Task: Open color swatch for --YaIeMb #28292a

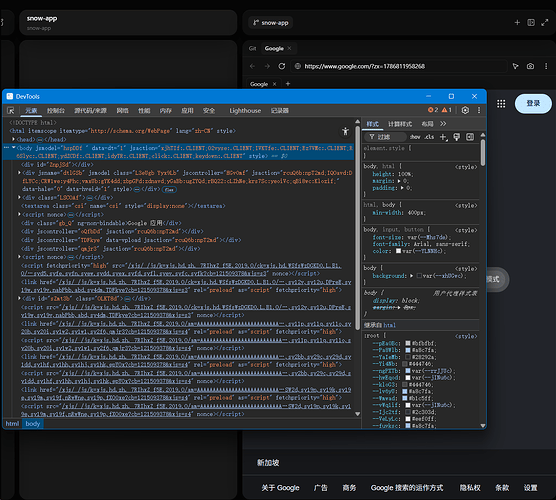Action: click(408, 357)
